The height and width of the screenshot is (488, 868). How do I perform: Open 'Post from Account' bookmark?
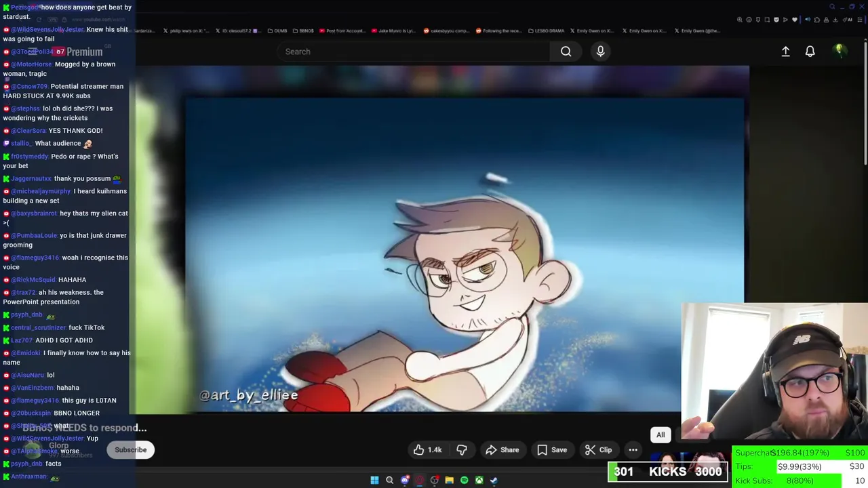pyautogui.click(x=342, y=30)
